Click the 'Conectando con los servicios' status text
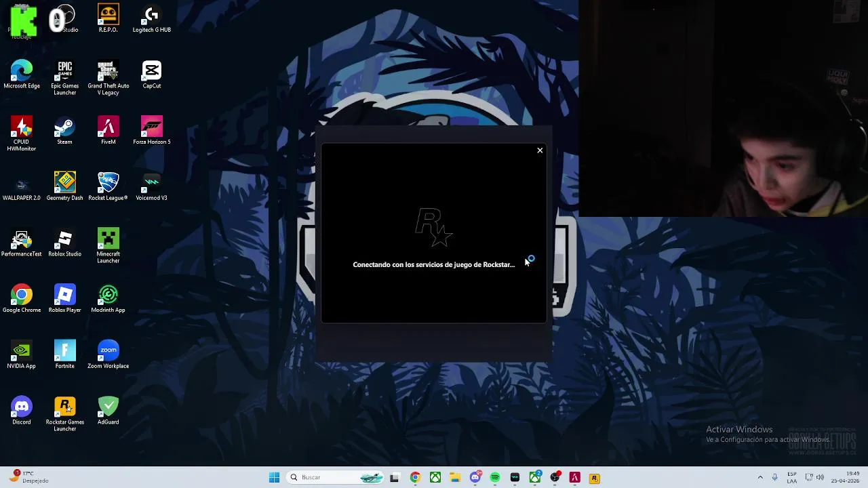 (x=434, y=264)
